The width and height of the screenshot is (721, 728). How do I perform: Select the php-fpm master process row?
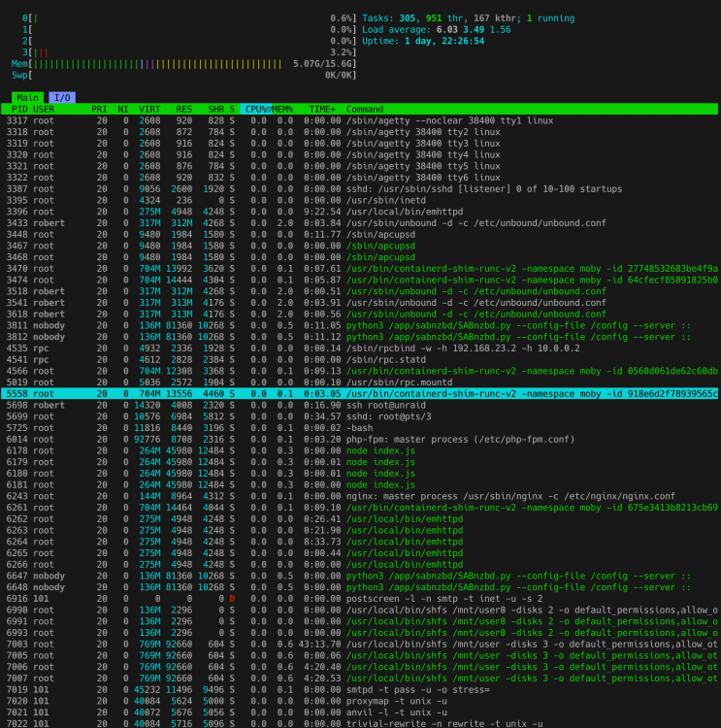coord(359,439)
